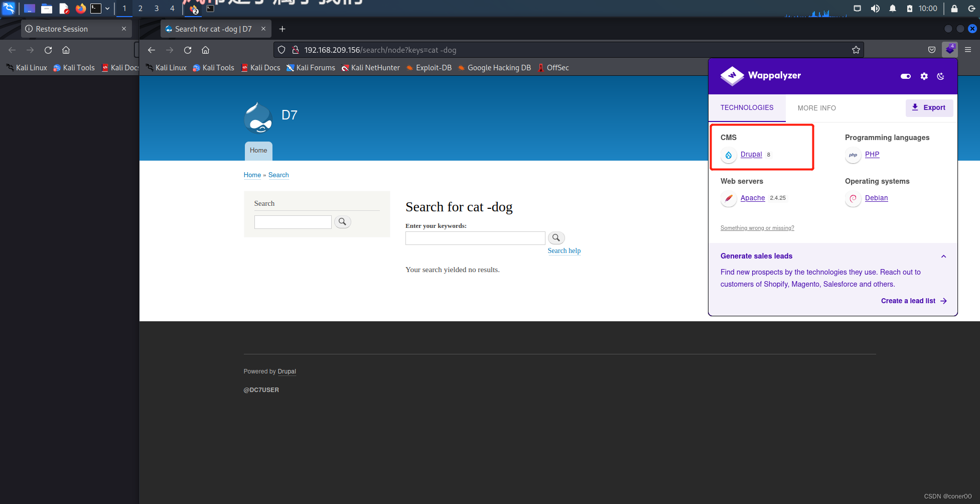Open the Kali Forums bookmark
Image resolution: width=980 pixels, height=504 pixels.
point(311,68)
